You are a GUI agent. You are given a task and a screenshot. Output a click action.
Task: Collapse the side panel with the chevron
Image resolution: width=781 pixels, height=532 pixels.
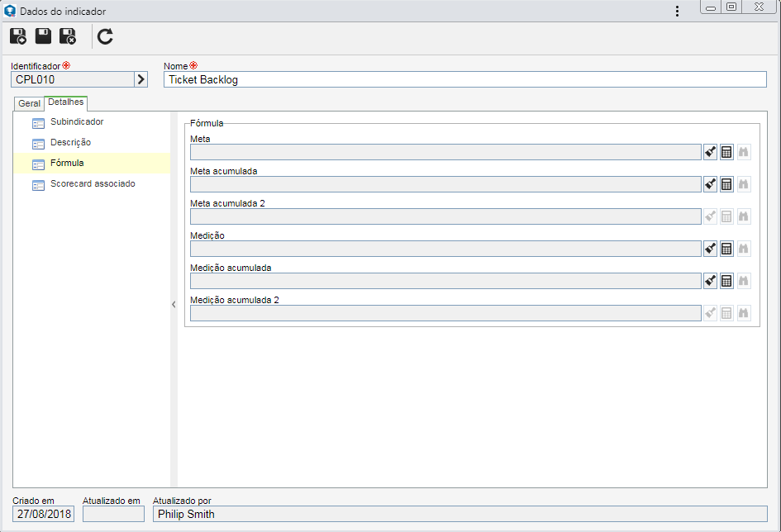tap(174, 304)
